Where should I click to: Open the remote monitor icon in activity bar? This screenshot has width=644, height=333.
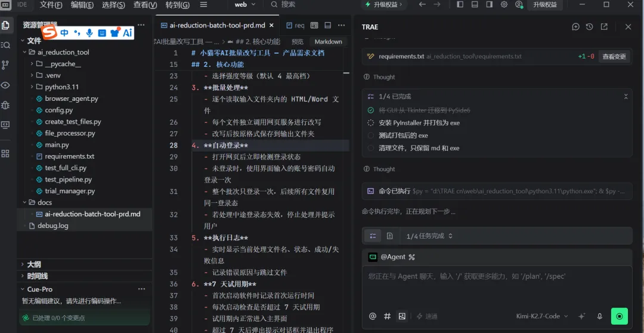(x=5, y=125)
